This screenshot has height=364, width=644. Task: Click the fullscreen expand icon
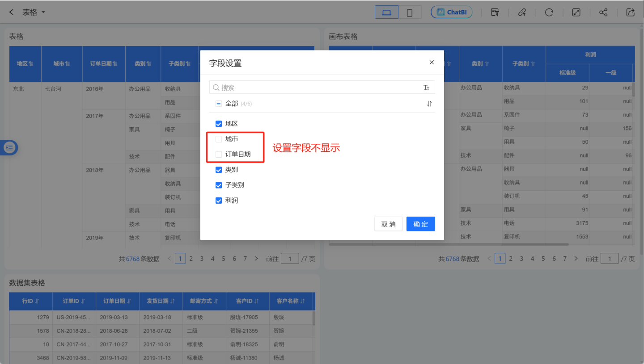pyautogui.click(x=576, y=13)
